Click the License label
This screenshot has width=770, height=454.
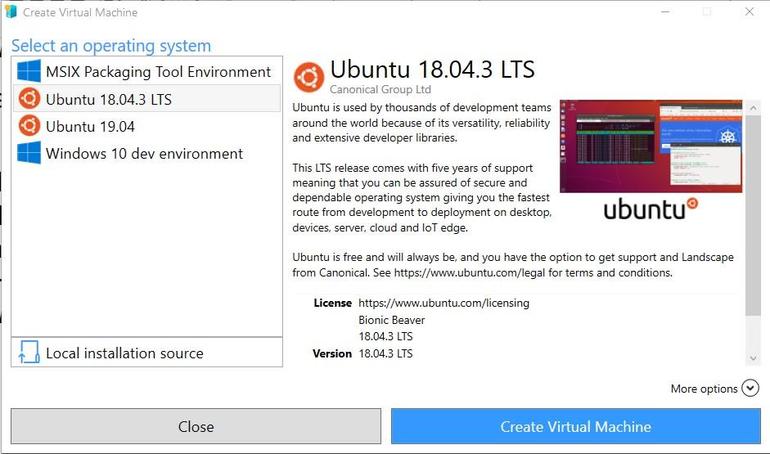[x=332, y=303]
